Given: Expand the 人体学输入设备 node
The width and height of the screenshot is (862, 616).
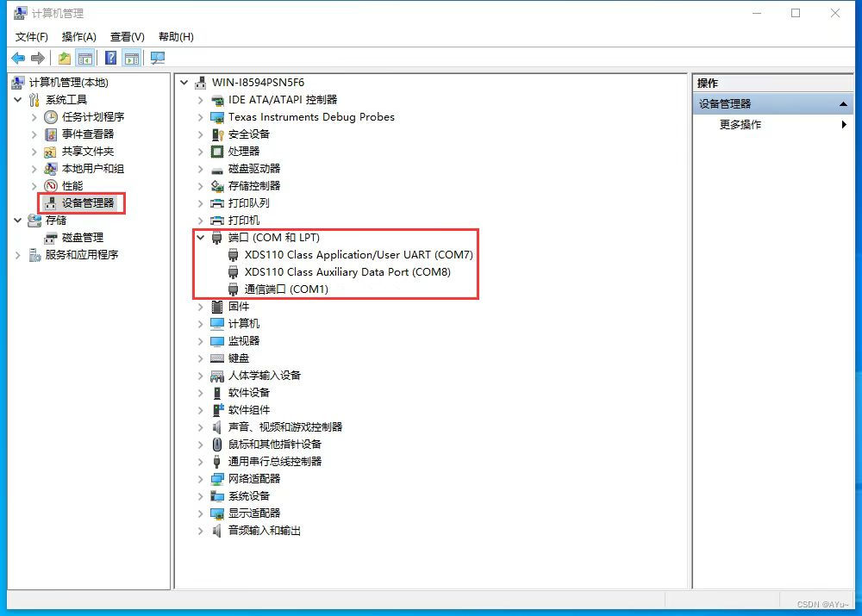Looking at the screenshot, I should (201, 376).
